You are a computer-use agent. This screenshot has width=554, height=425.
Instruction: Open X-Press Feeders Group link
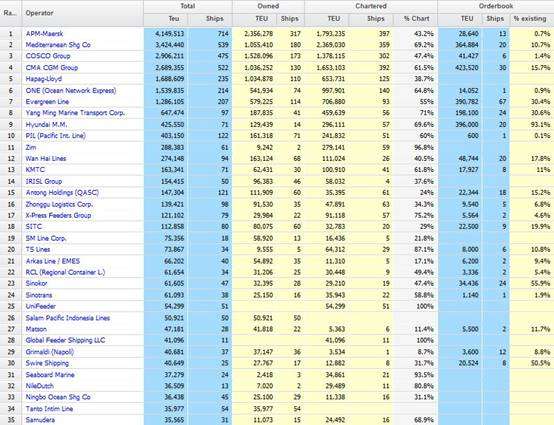pos(58,216)
